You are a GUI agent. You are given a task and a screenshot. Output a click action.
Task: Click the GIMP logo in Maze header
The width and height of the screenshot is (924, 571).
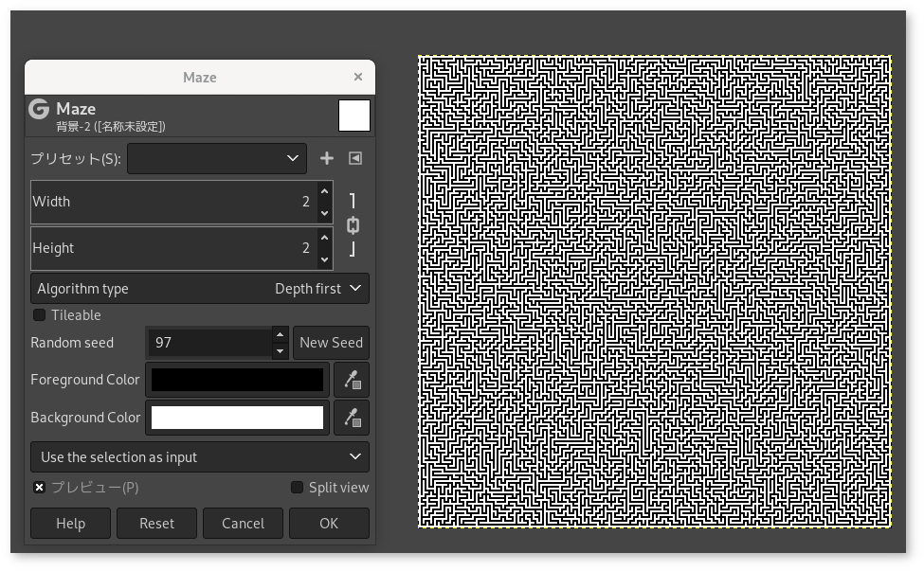39,109
